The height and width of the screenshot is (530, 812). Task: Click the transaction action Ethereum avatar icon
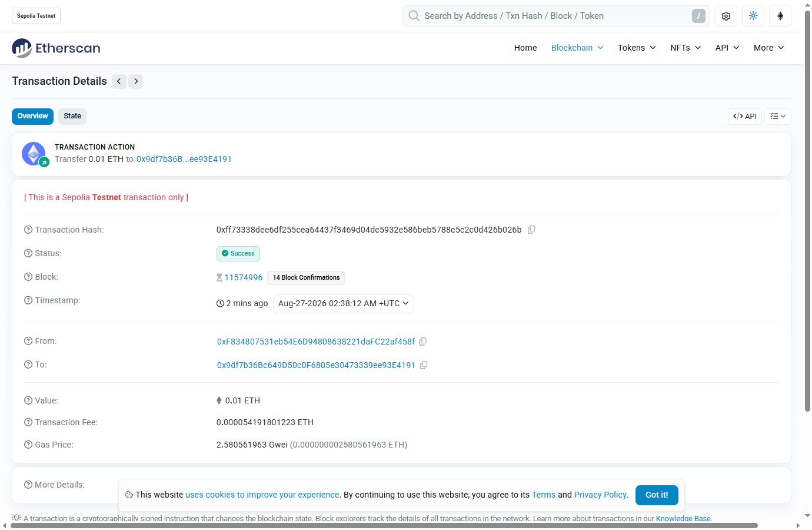34,154
